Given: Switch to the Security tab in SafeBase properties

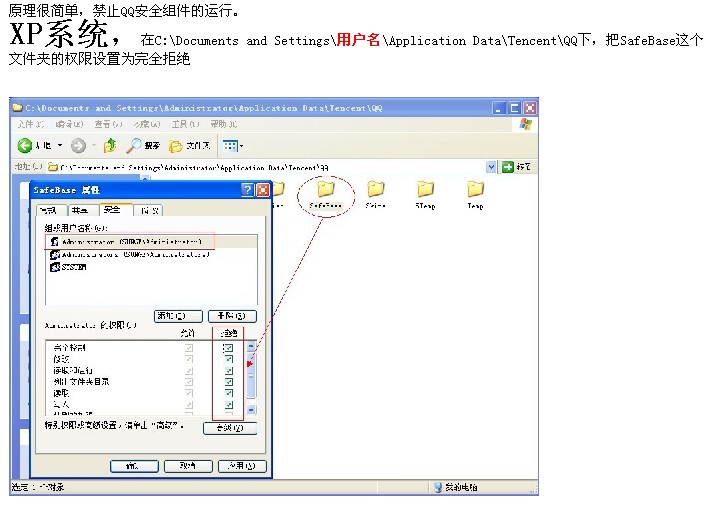Looking at the screenshot, I should tap(112, 210).
